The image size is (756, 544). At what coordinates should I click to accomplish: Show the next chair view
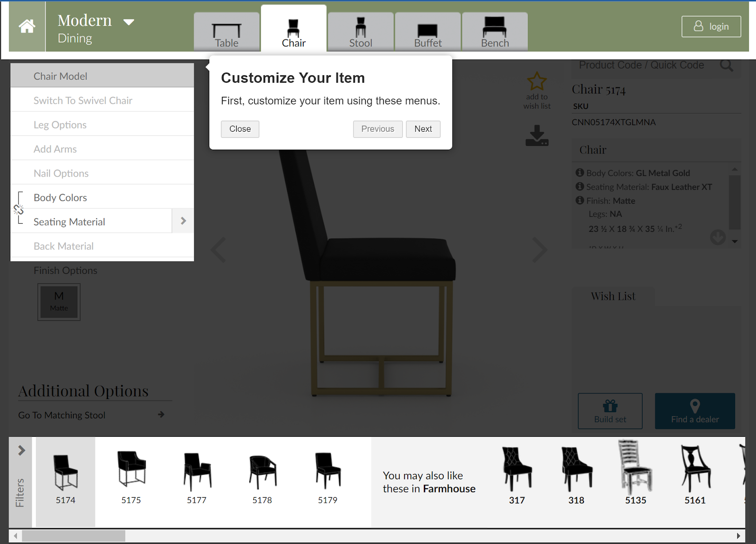[x=540, y=250]
